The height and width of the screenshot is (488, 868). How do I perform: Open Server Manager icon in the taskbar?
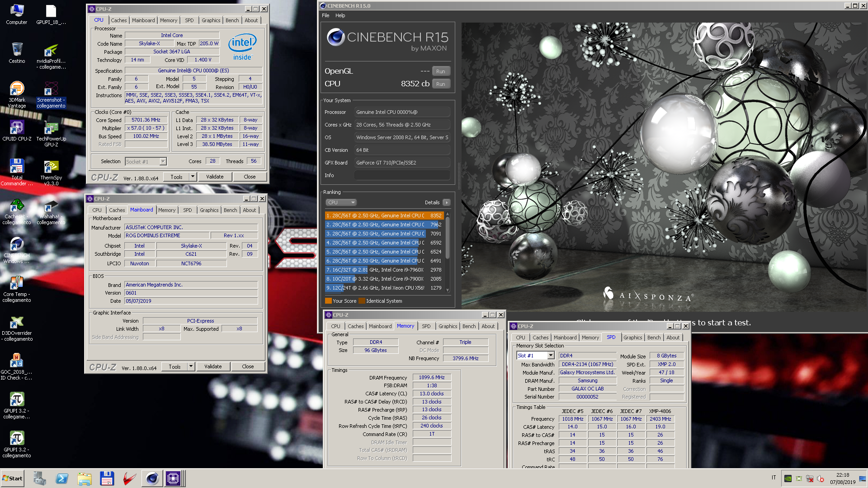click(x=39, y=478)
